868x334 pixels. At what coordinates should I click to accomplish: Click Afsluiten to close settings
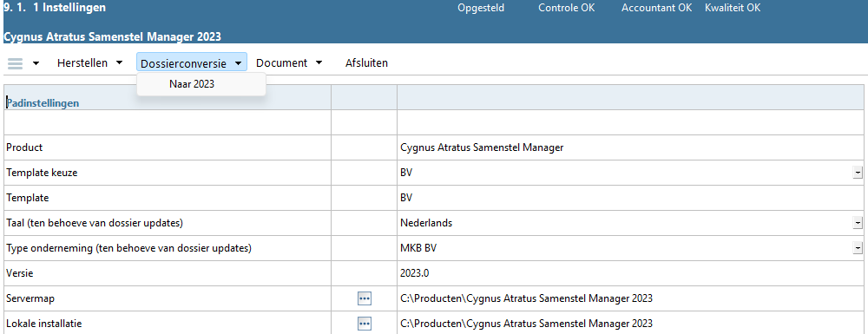[366, 63]
